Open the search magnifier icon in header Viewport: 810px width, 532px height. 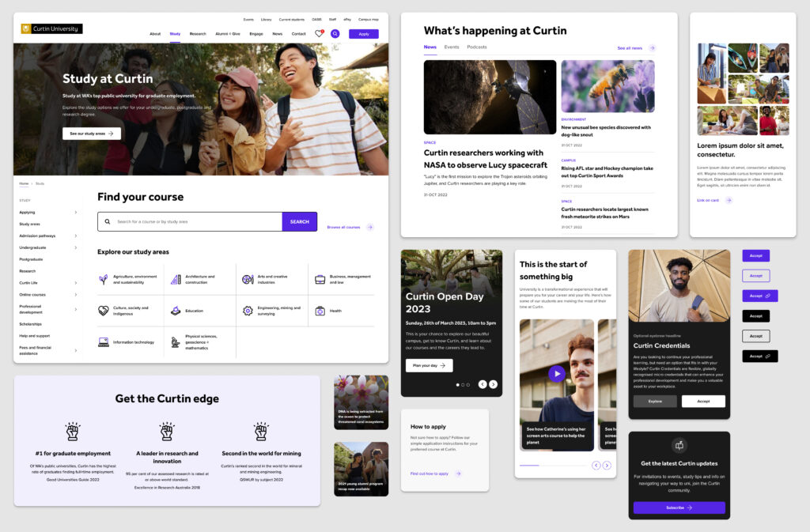pos(335,34)
